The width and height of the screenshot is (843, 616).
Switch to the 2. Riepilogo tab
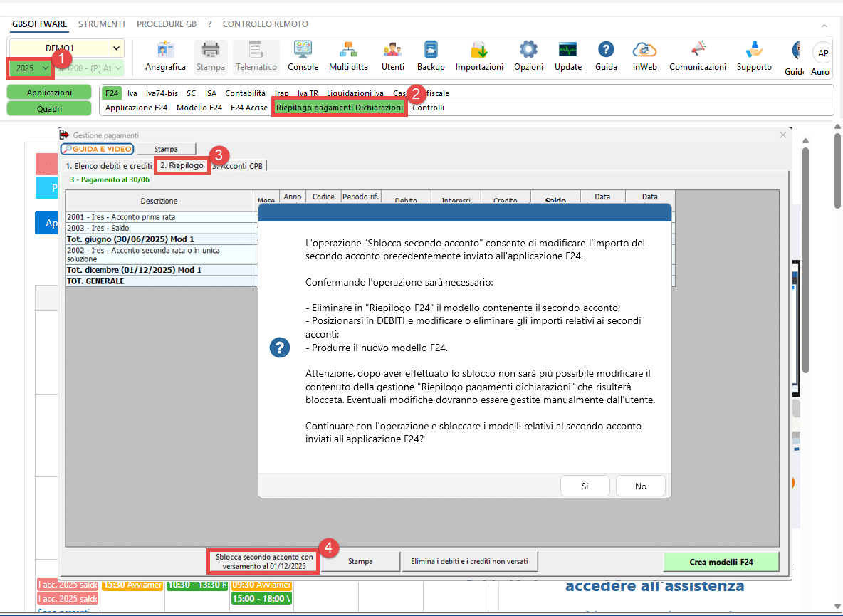181,165
